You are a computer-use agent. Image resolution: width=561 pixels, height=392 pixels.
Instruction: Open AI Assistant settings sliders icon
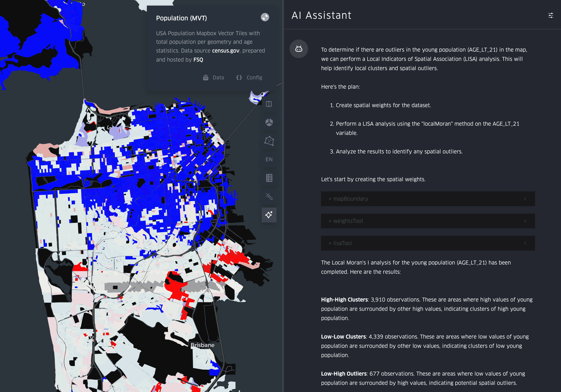(551, 15)
